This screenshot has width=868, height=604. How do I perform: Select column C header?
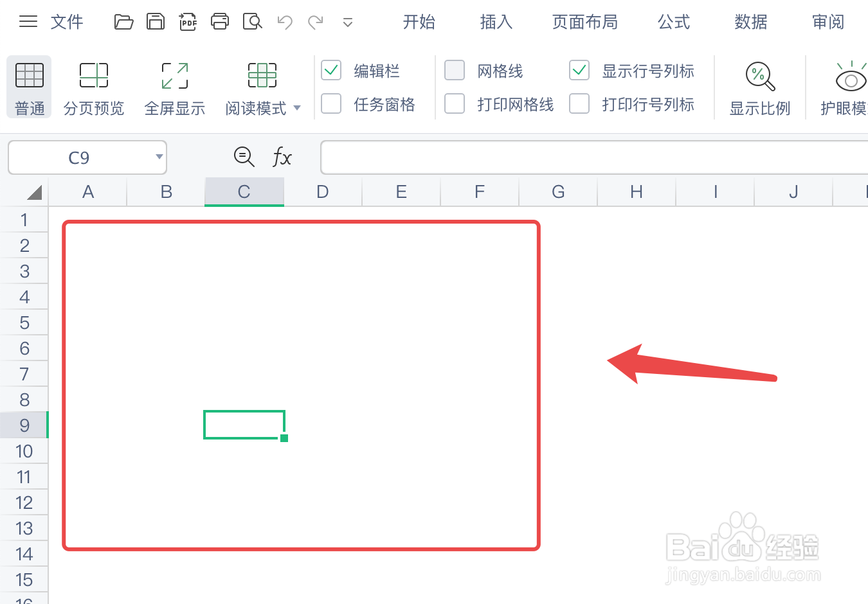[244, 192]
